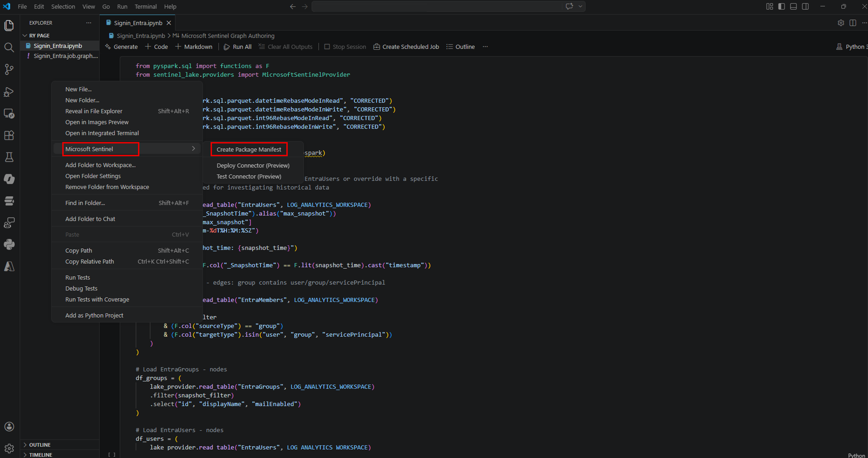Run All cells in the notebook

coord(237,46)
